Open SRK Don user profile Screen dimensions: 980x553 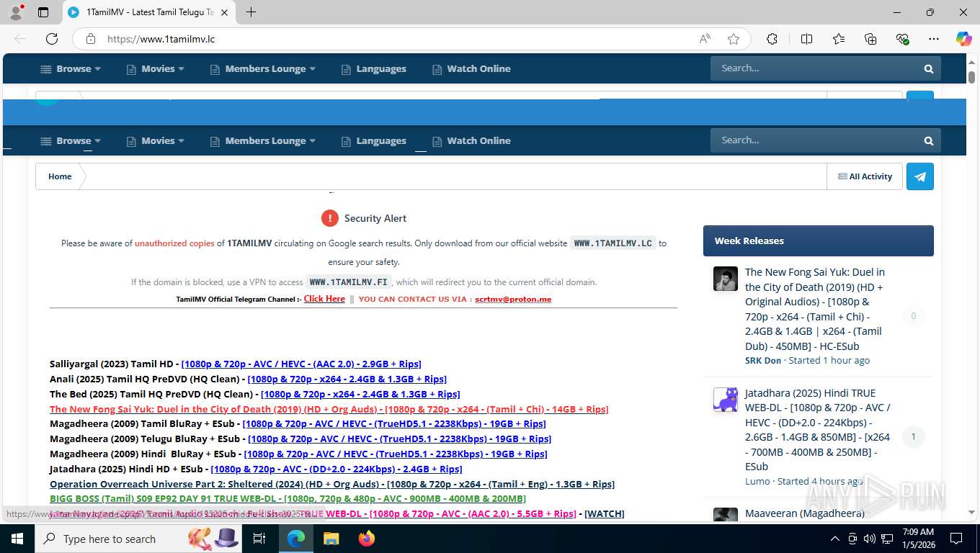763,360
